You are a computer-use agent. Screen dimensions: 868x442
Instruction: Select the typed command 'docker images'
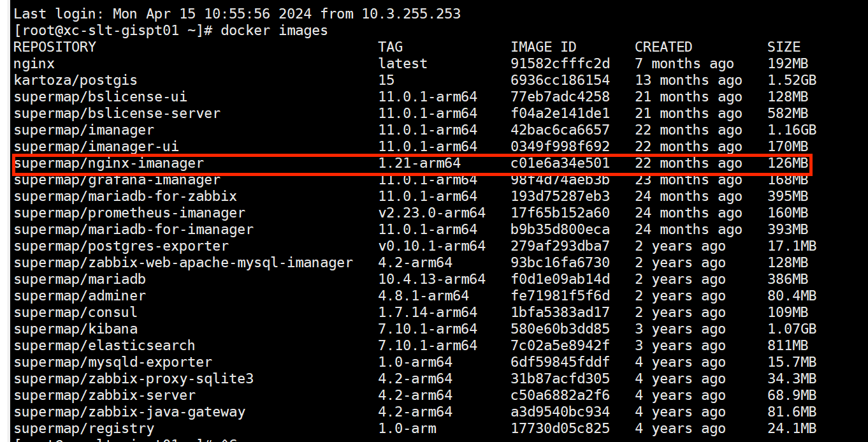tap(274, 31)
